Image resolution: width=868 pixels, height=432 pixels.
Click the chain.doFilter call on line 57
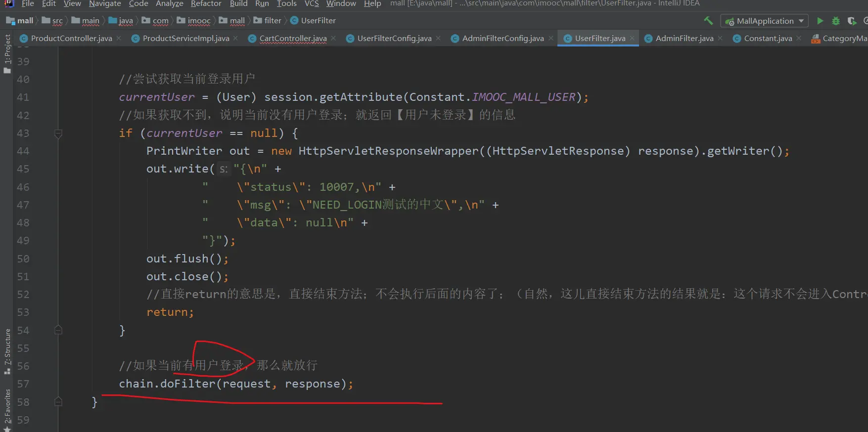(236, 384)
